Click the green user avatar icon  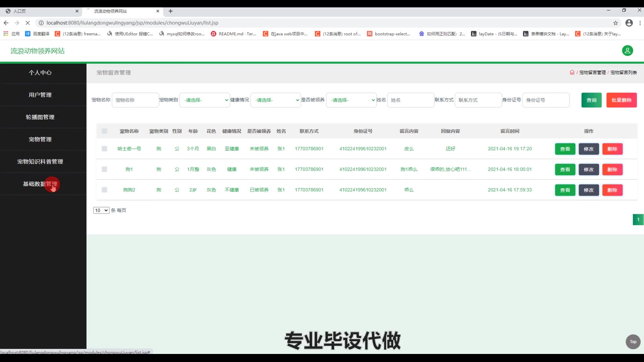point(627,51)
